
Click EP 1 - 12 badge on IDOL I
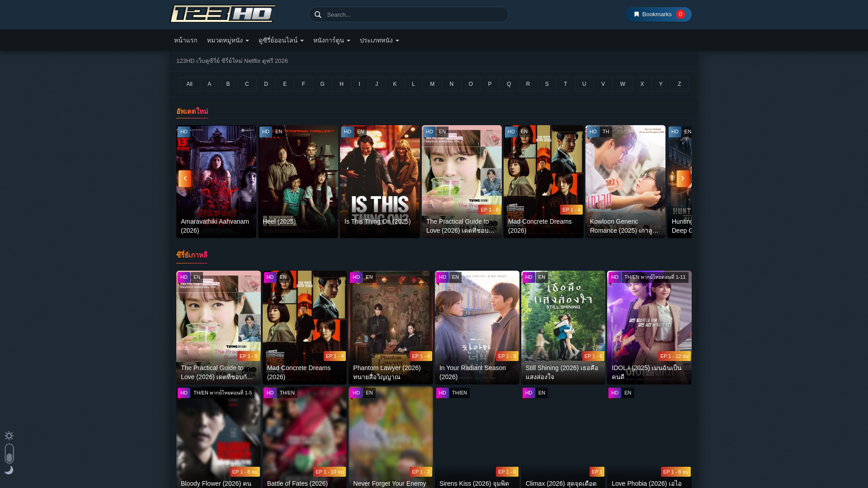(675, 356)
